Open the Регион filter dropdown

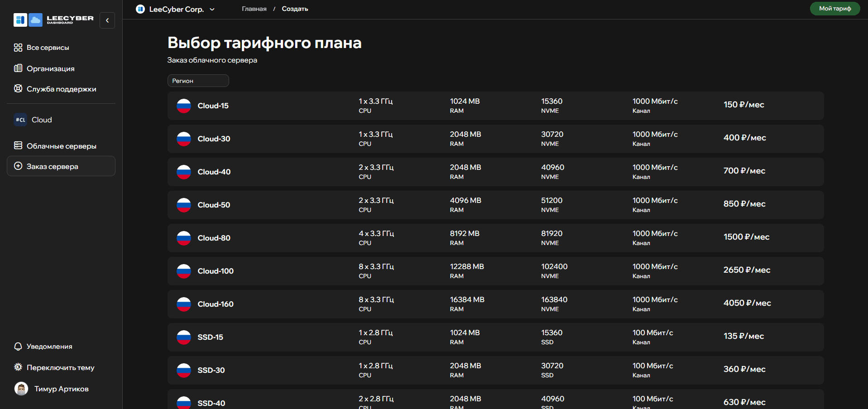pos(198,81)
